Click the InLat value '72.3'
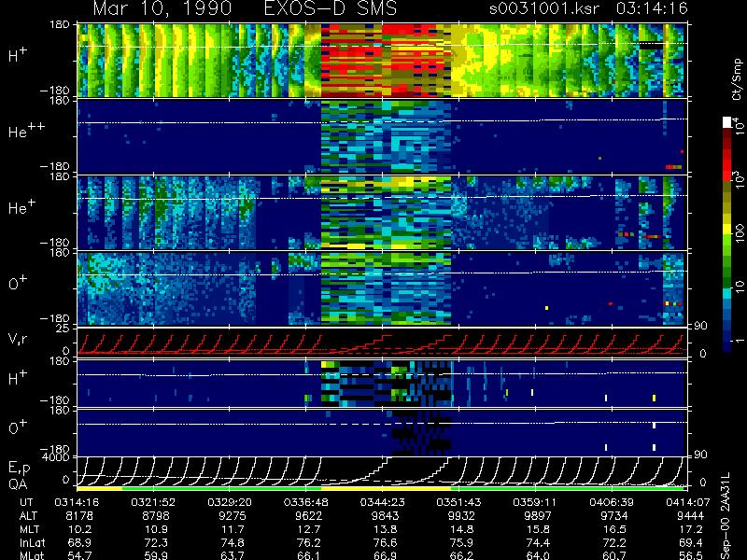This screenshot has width=747, height=560. tap(156, 542)
